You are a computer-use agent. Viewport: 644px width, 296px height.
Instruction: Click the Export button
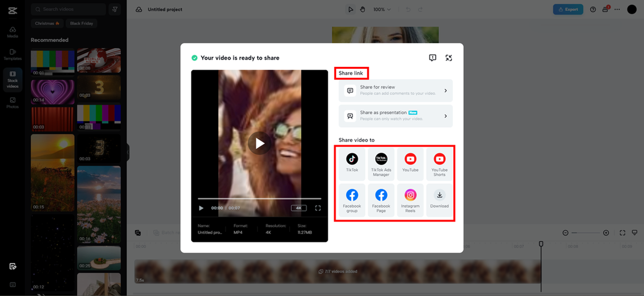[568, 9]
